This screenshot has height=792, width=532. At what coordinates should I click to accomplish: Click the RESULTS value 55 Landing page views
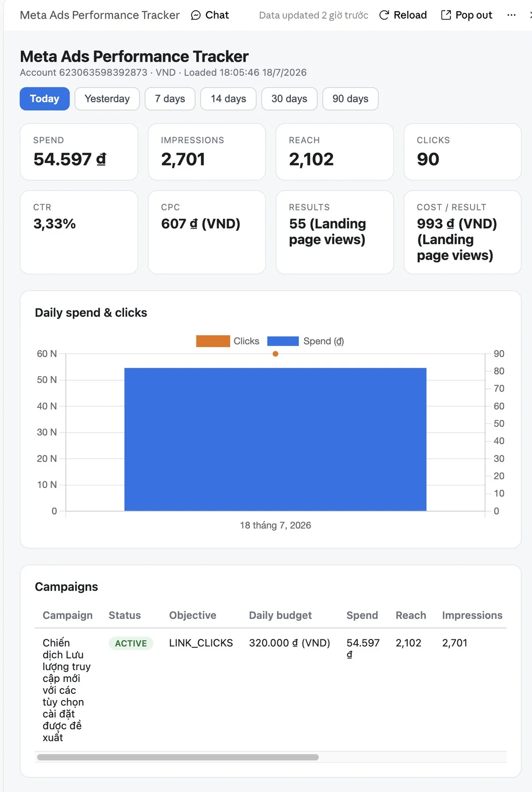click(328, 232)
